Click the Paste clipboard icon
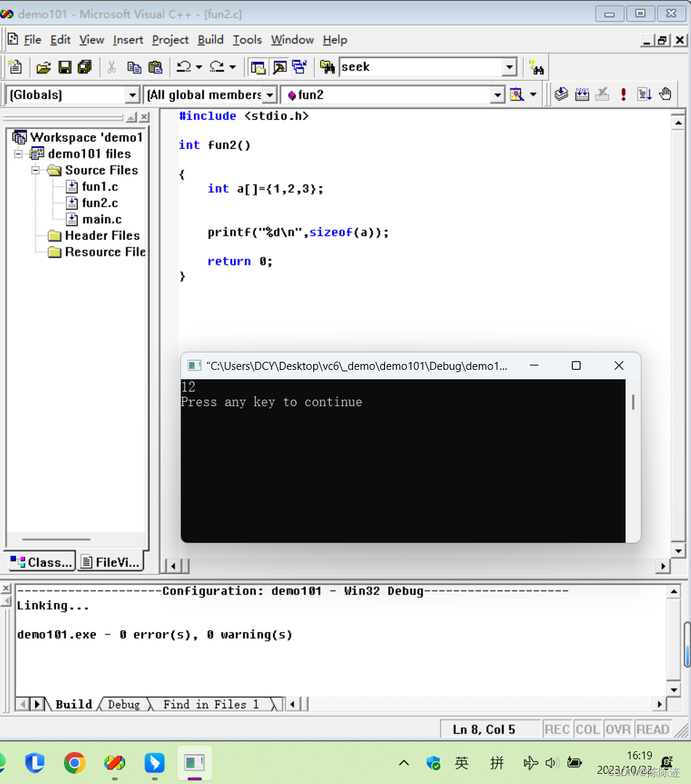This screenshot has width=691, height=784. (x=155, y=67)
